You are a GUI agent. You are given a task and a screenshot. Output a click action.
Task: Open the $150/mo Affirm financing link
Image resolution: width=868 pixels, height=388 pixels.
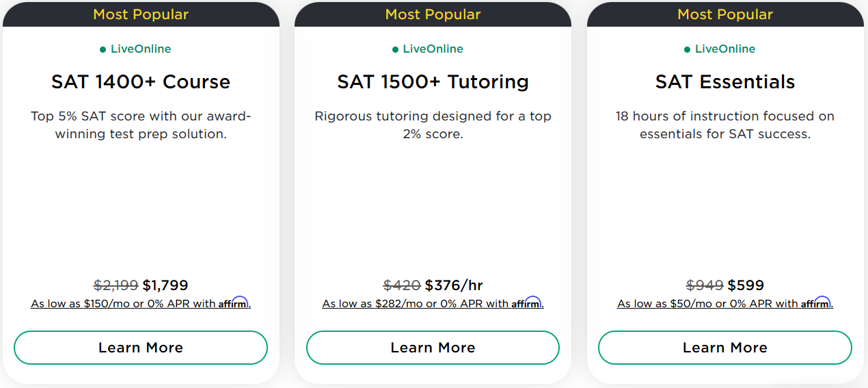point(123,304)
